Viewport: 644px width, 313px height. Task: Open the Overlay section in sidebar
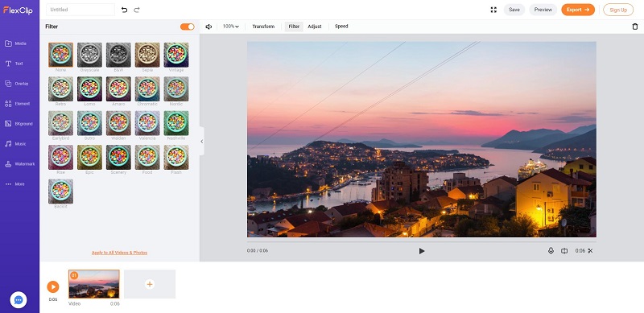click(x=16, y=84)
